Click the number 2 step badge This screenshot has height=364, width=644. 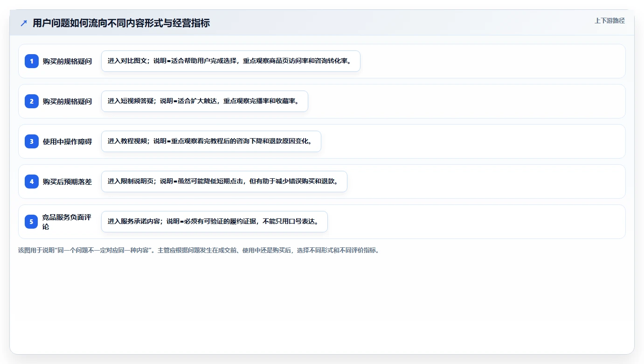tap(32, 101)
